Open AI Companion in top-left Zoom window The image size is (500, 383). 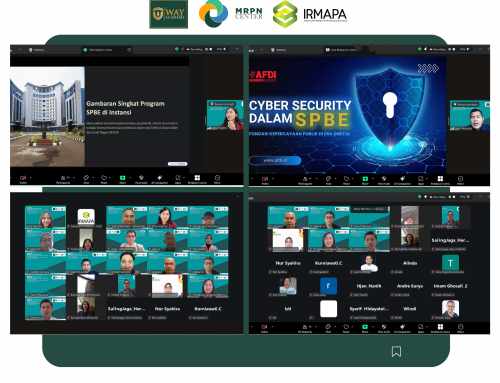click(160, 179)
